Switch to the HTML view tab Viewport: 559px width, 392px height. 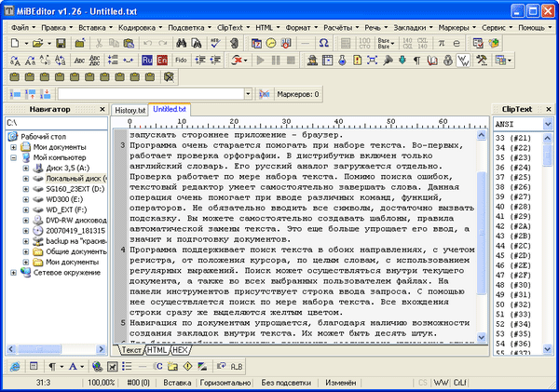pyautogui.click(x=157, y=350)
